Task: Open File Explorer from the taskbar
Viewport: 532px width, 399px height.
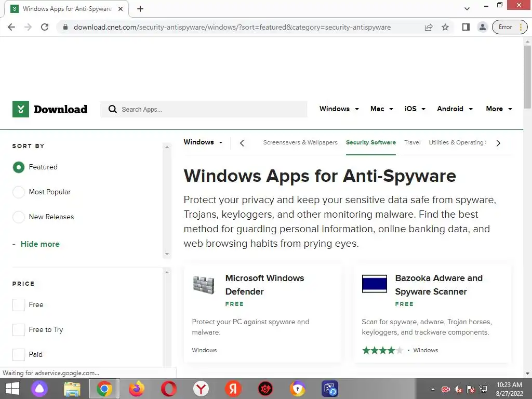Action: pyautogui.click(x=72, y=389)
